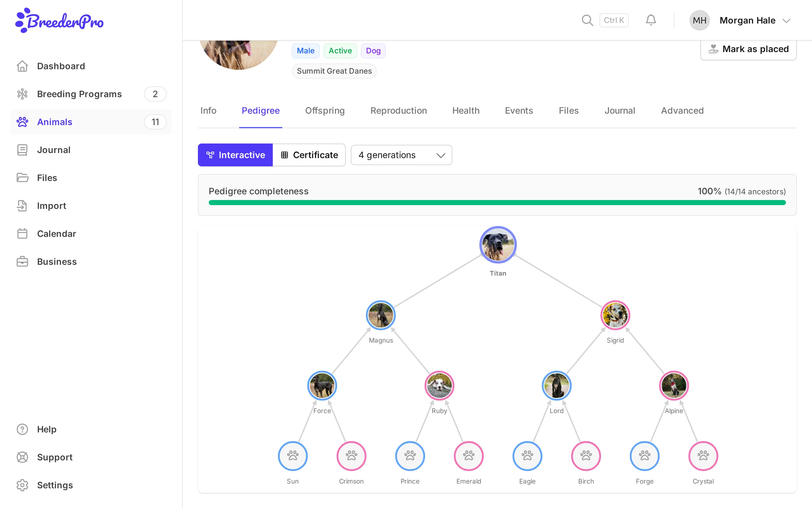Click the BreederPro logo
Image resolution: width=812 pixels, height=508 pixels.
[59, 21]
